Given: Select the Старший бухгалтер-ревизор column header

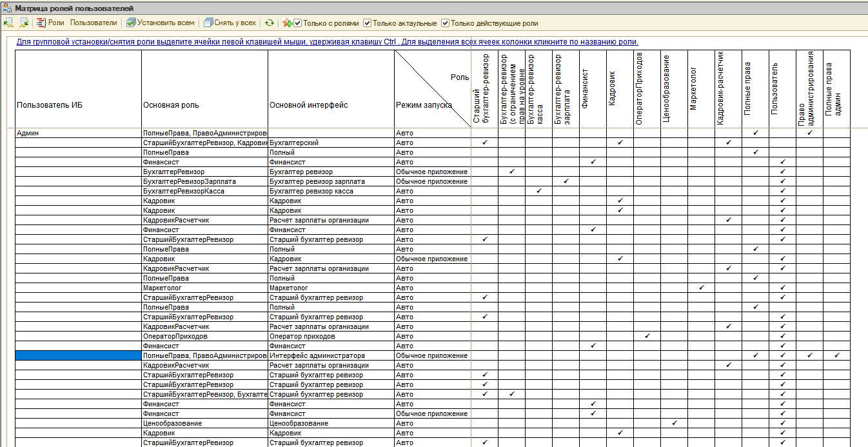Looking at the screenshot, I should point(484,89).
